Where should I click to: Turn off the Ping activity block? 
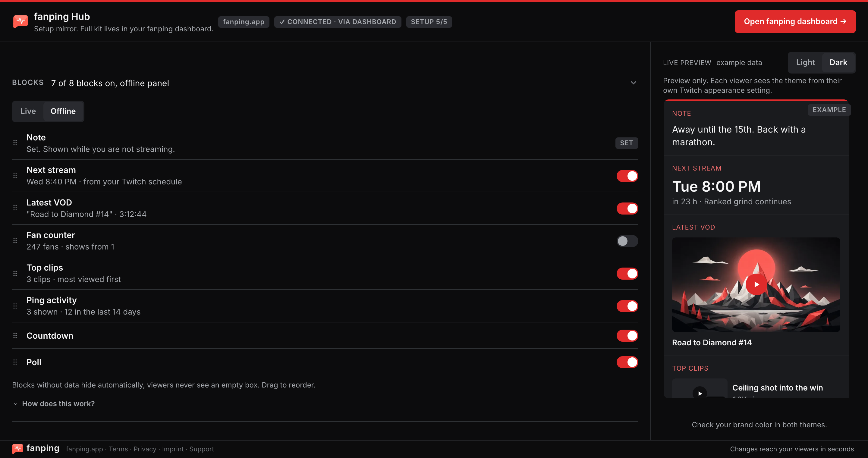(x=627, y=306)
